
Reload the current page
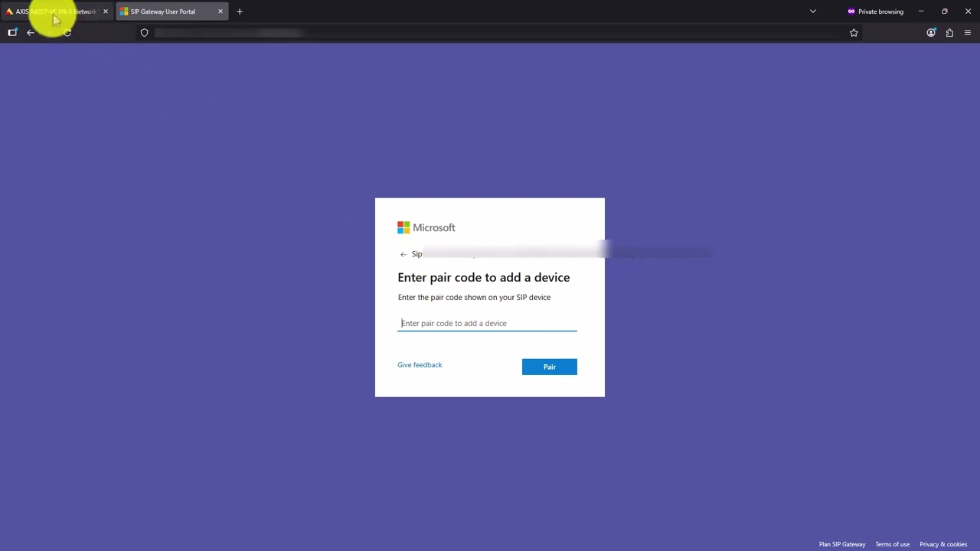pyautogui.click(x=67, y=33)
